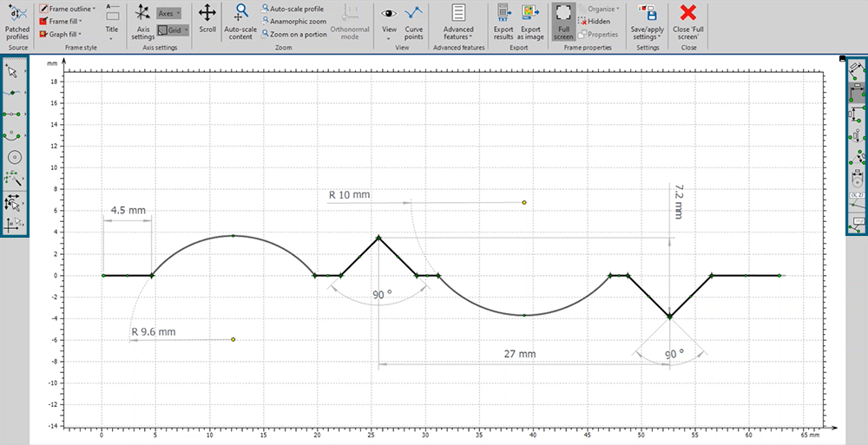This screenshot has height=445, width=868.
Task: Select the move/resize arrows pointer tool
Action: [x=14, y=203]
